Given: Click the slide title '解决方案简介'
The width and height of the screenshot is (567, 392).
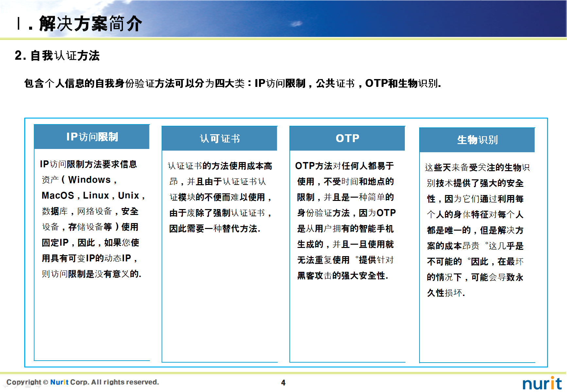Looking at the screenshot, I should [x=91, y=24].
